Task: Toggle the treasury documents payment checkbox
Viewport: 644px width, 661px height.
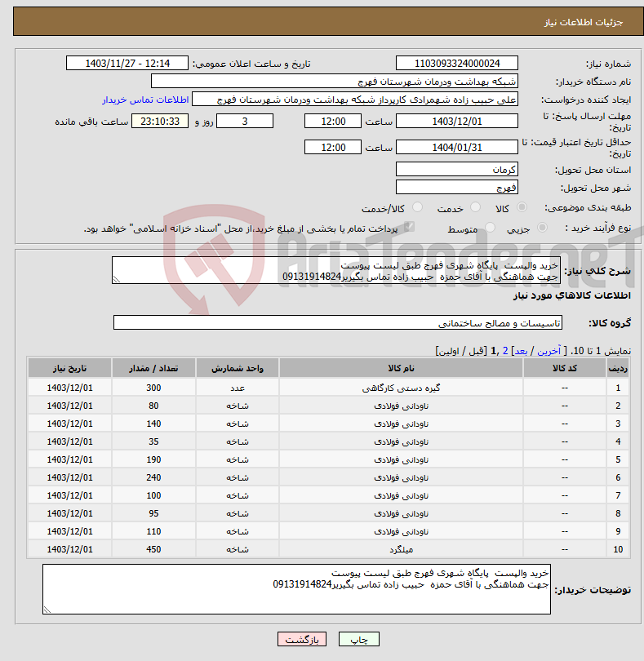Action: [408, 227]
